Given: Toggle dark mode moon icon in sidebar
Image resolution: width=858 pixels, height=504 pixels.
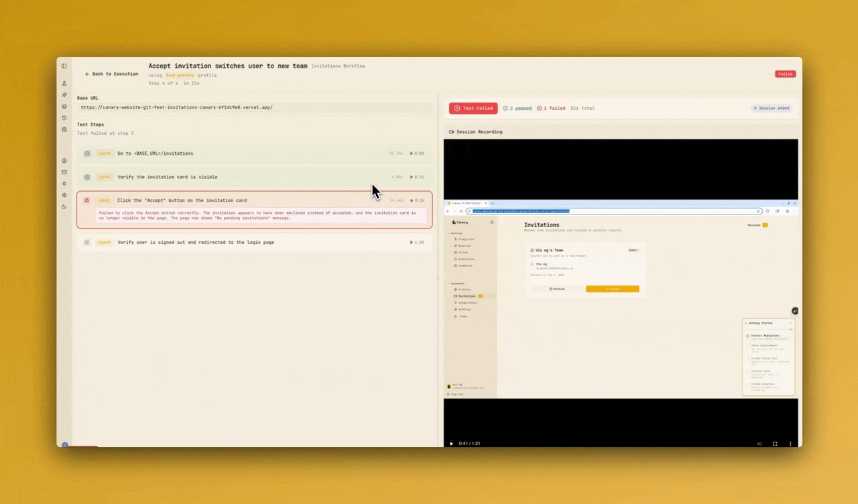Looking at the screenshot, I should 64,206.
